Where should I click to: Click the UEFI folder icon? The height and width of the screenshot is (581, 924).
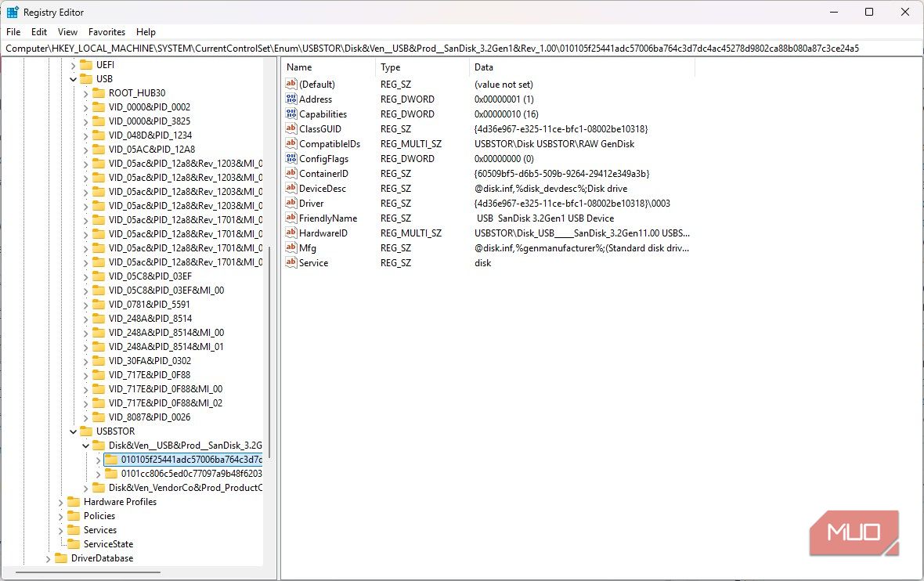(x=86, y=65)
